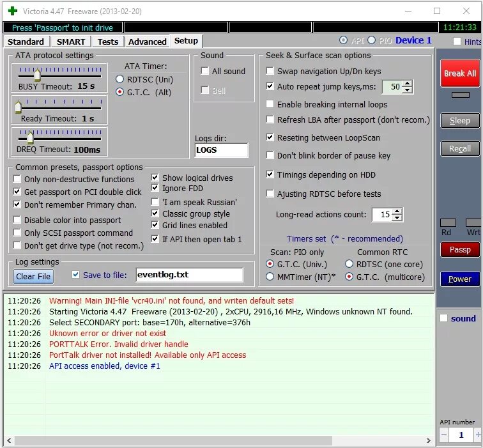The image size is (483, 448).
Task: Toggle Classic group style checkbox
Action: tap(155, 213)
